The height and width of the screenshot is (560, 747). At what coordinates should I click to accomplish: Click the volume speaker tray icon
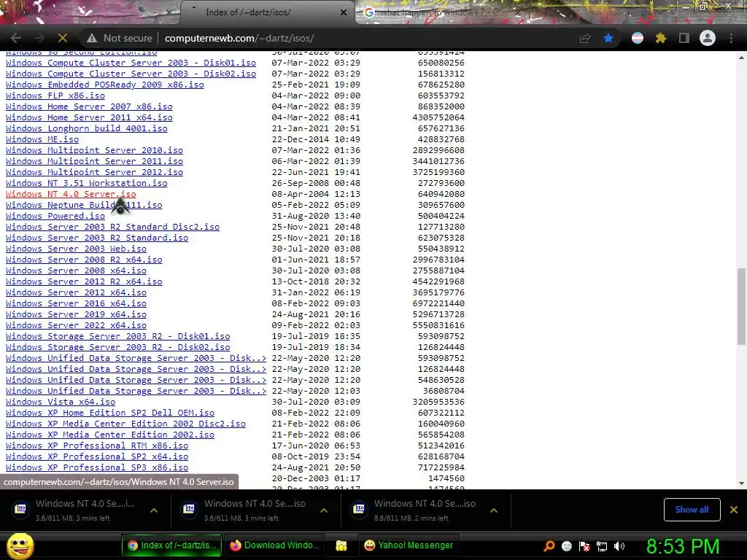(x=619, y=546)
